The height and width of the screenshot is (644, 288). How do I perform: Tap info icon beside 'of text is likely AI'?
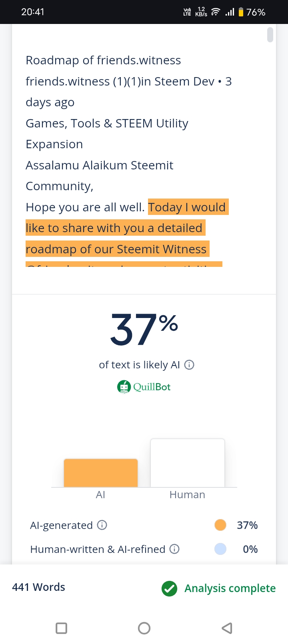click(x=189, y=365)
